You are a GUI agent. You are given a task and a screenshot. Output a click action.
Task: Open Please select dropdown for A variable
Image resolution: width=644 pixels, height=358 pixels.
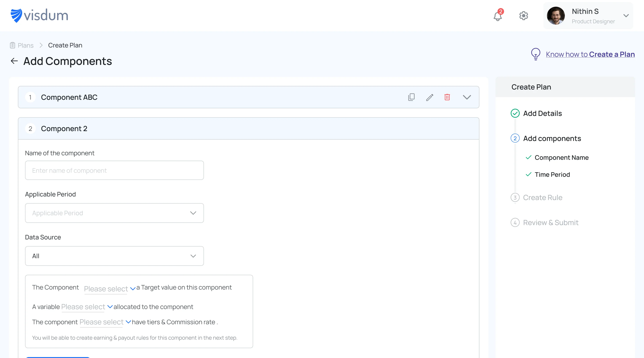pyautogui.click(x=87, y=307)
